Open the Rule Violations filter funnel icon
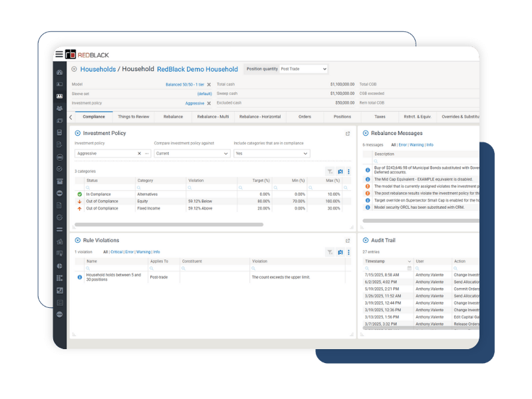Image resolution: width=532 pixels, height=399 pixels. pyautogui.click(x=330, y=251)
